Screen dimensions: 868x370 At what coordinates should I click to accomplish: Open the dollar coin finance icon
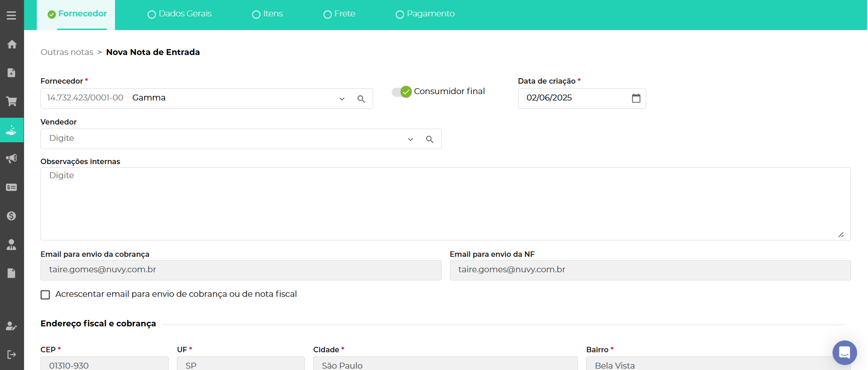point(12,216)
